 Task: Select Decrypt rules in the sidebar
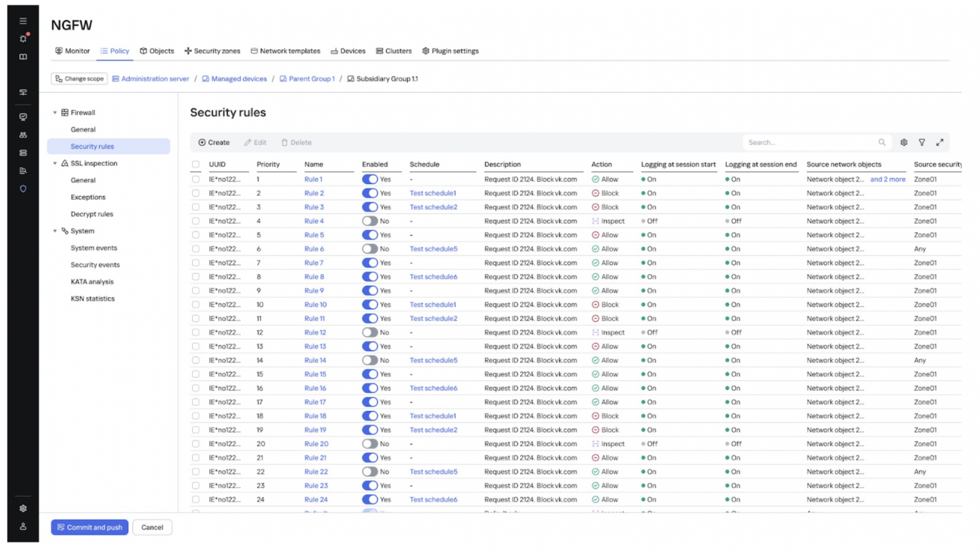coord(92,214)
